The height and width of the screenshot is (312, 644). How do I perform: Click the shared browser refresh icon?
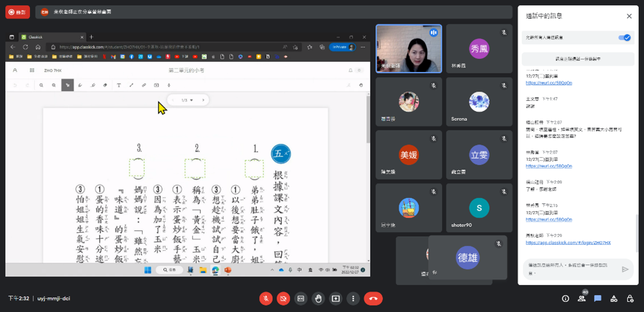click(x=25, y=47)
